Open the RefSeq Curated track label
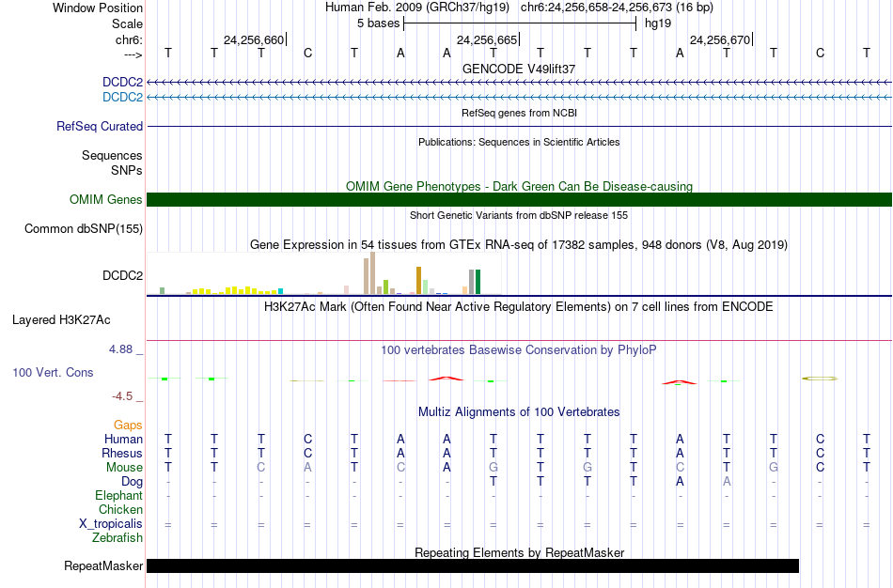The height and width of the screenshot is (588, 893). 100,127
